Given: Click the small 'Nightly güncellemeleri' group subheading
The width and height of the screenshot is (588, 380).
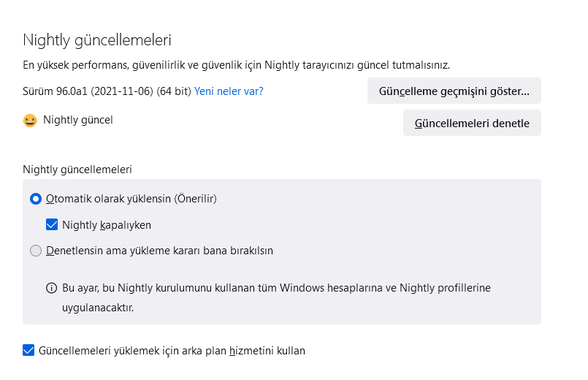Looking at the screenshot, I should (77, 170).
